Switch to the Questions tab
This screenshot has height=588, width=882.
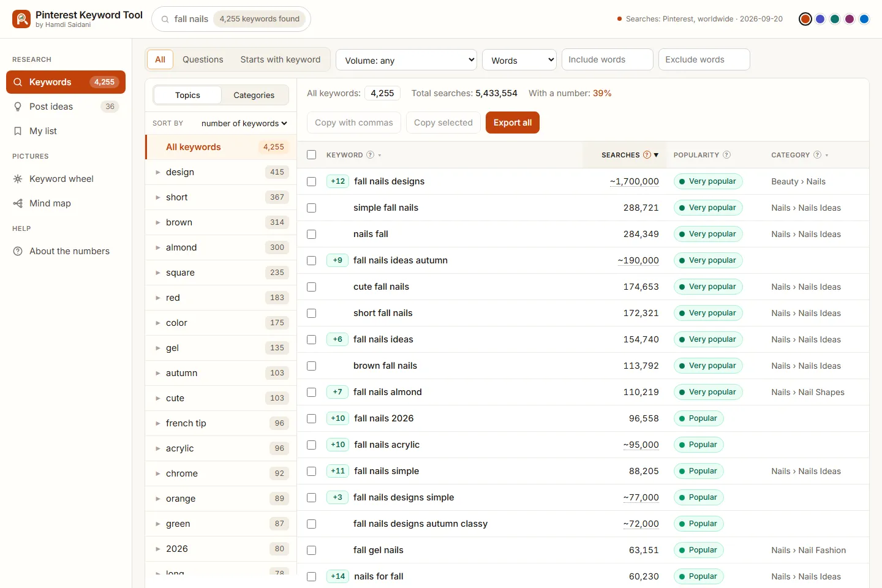(203, 59)
